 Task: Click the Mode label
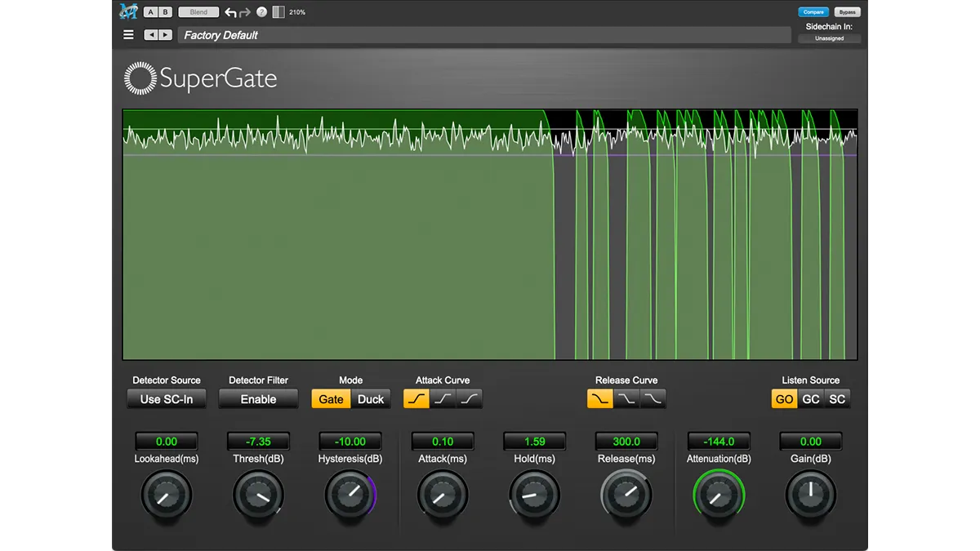point(350,380)
